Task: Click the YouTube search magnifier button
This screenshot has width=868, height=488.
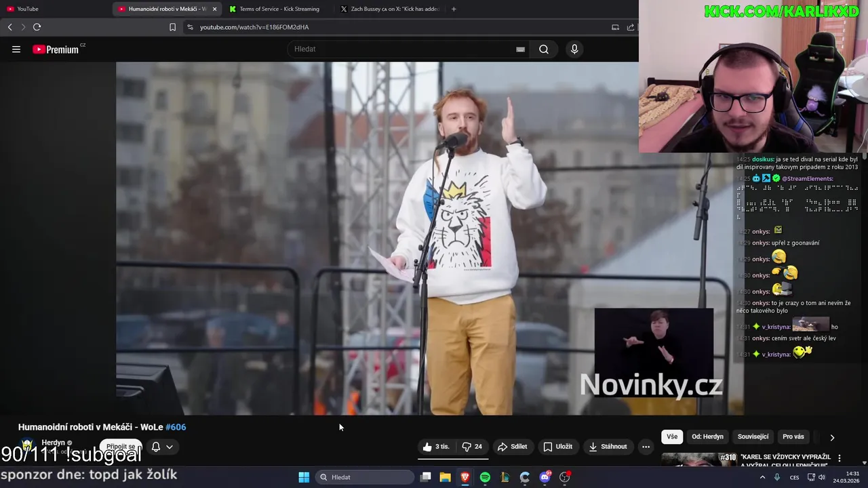Action: (544, 49)
